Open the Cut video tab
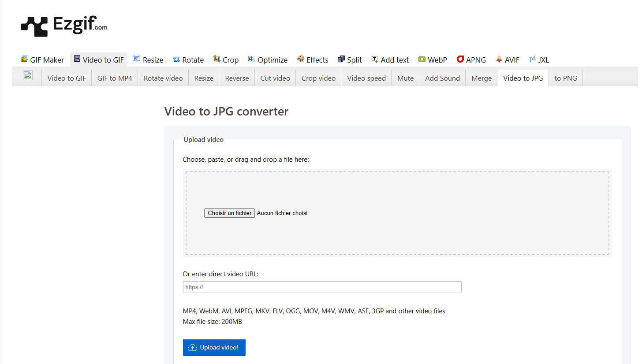Image resolution: width=642 pixels, height=364 pixels. [x=275, y=78]
